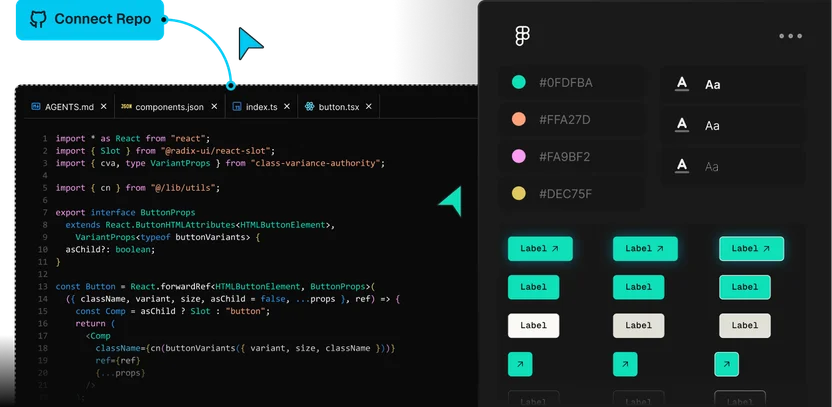This screenshot has width=832, height=407.
Task: Click the gray "Label" button in the right column
Action: coord(745,326)
